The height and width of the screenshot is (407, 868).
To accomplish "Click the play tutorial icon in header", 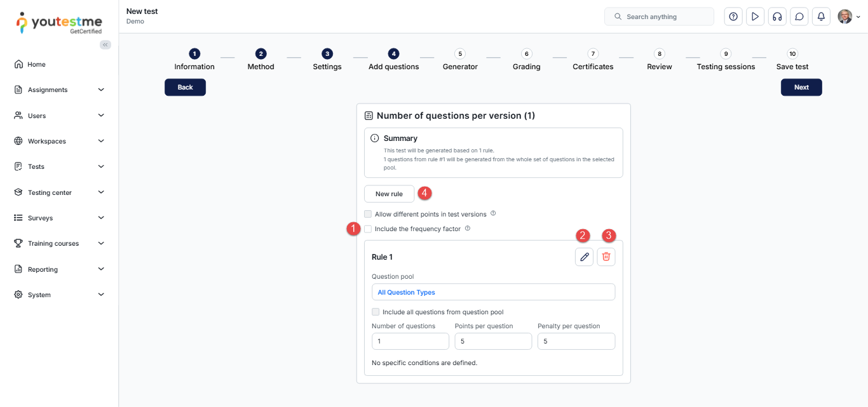I will pos(755,17).
